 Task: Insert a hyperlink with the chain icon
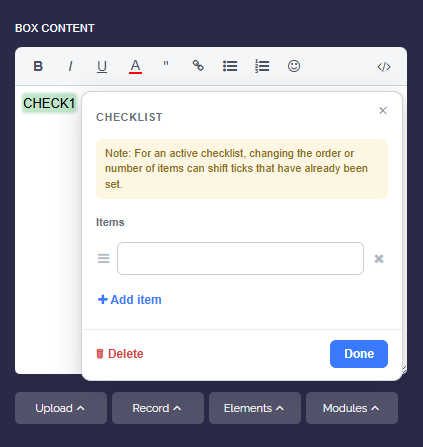click(198, 66)
